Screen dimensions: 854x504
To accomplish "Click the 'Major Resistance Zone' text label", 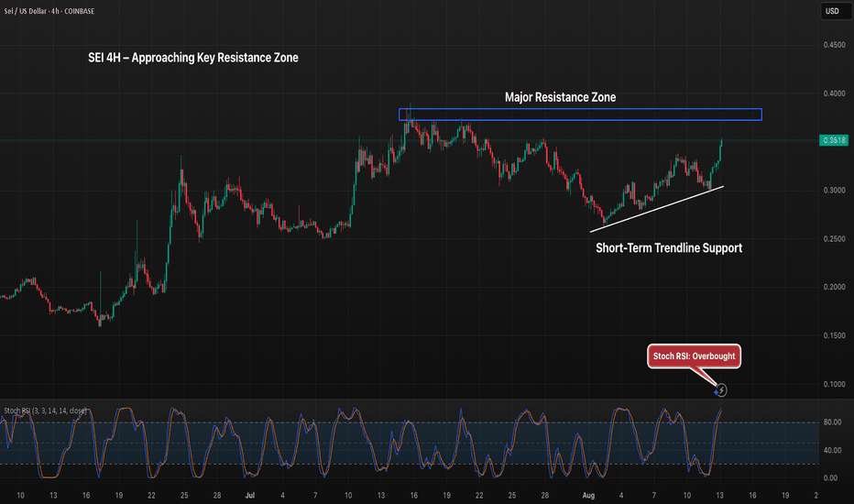I will click(x=560, y=97).
